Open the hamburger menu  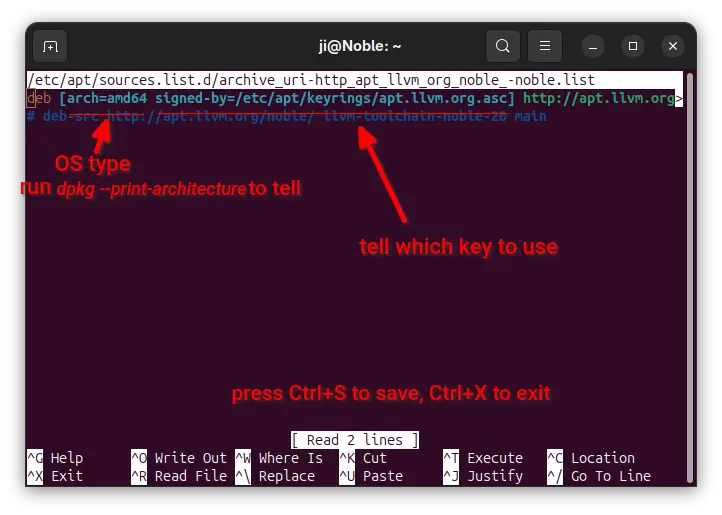coord(545,46)
